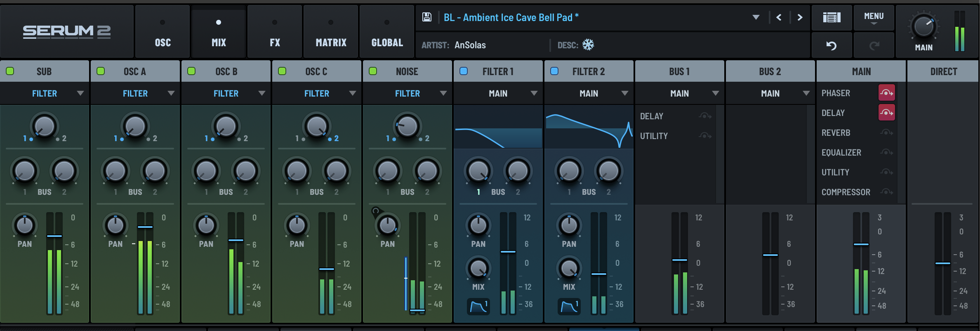Toggle the PHASER effect bypass icon
This screenshot has height=331, width=980.
pos(887,93)
